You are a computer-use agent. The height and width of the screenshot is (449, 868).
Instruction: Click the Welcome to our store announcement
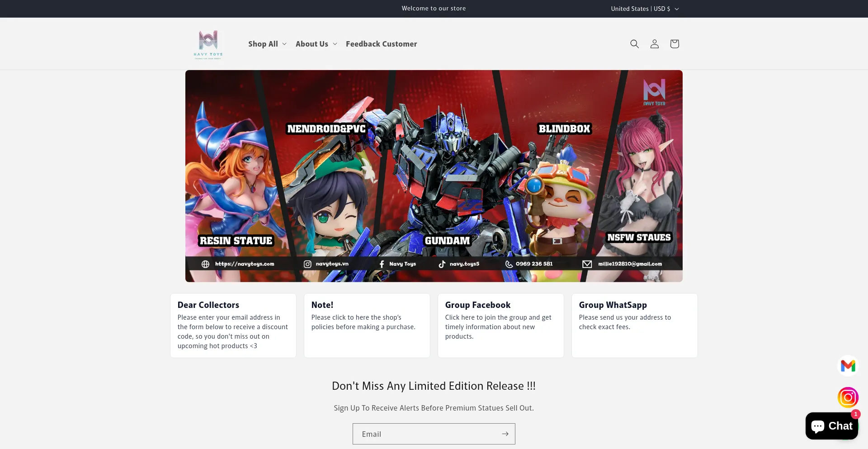coord(434,9)
